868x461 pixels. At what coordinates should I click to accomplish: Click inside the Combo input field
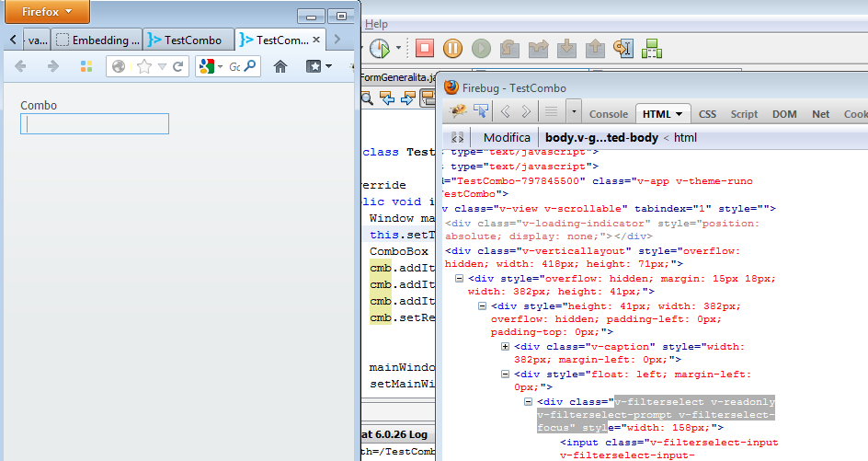pos(95,123)
